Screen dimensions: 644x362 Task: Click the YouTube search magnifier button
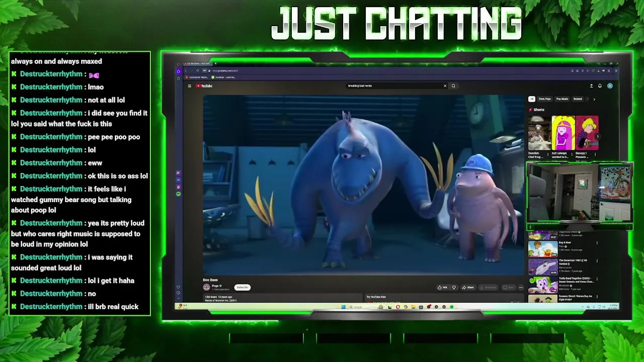[453, 86]
